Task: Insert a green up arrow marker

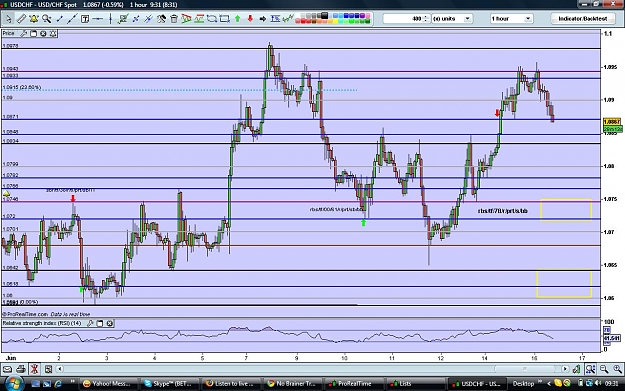Action: pyautogui.click(x=238, y=19)
